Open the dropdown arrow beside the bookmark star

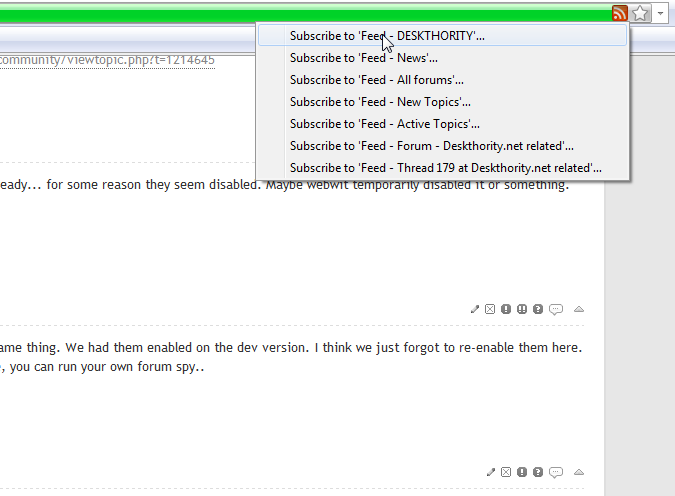point(661,13)
